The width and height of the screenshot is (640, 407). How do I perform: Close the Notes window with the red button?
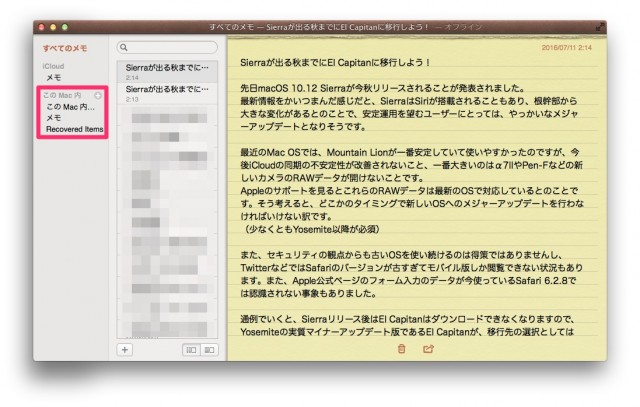(x=41, y=27)
